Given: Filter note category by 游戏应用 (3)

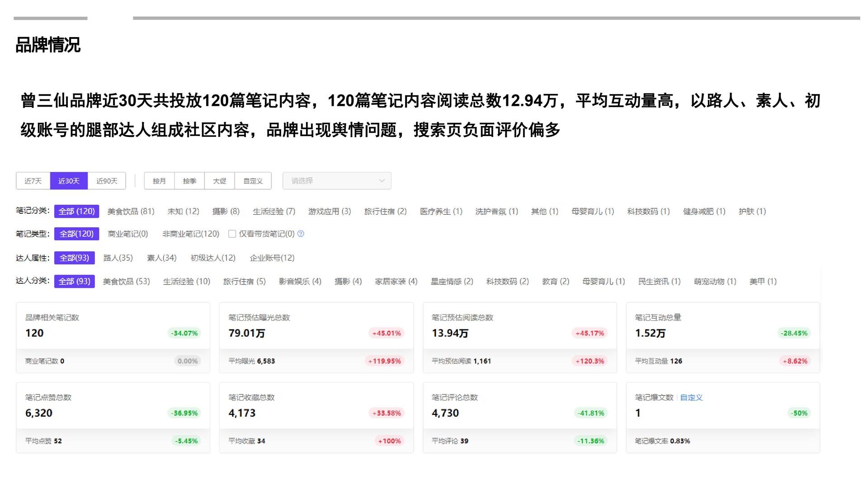Looking at the screenshot, I should [330, 211].
